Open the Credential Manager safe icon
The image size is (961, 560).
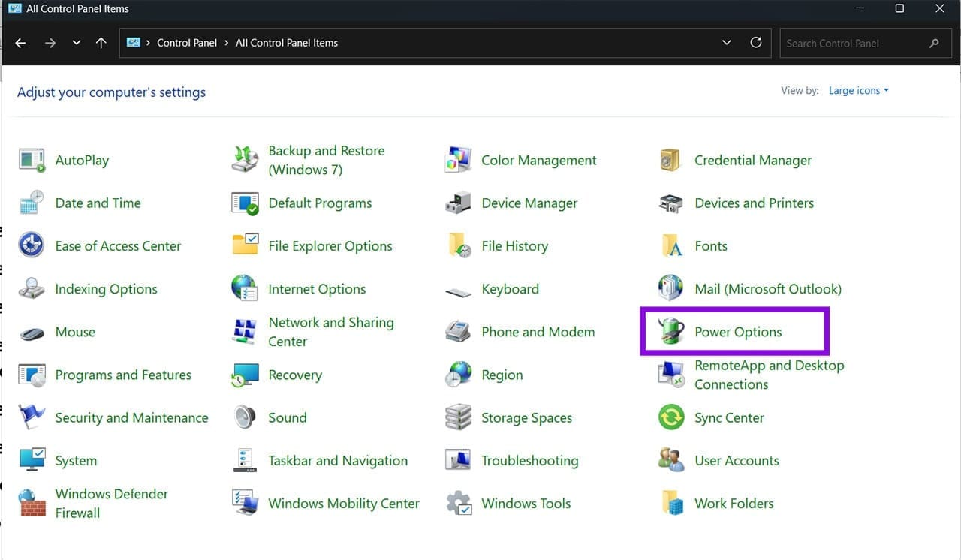(x=670, y=160)
